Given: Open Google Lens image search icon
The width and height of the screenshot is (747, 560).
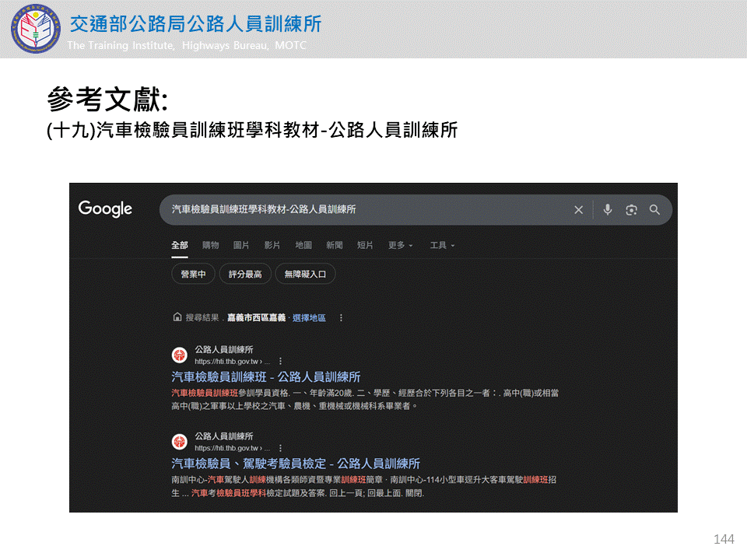Looking at the screenshot, I should 631,210.
